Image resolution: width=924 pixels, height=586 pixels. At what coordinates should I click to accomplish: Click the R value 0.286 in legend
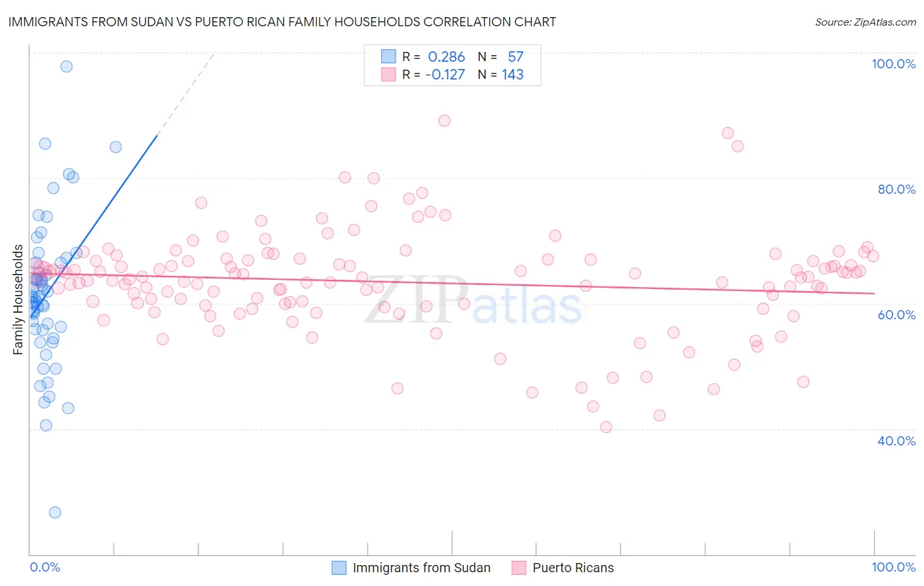point(447,56)
